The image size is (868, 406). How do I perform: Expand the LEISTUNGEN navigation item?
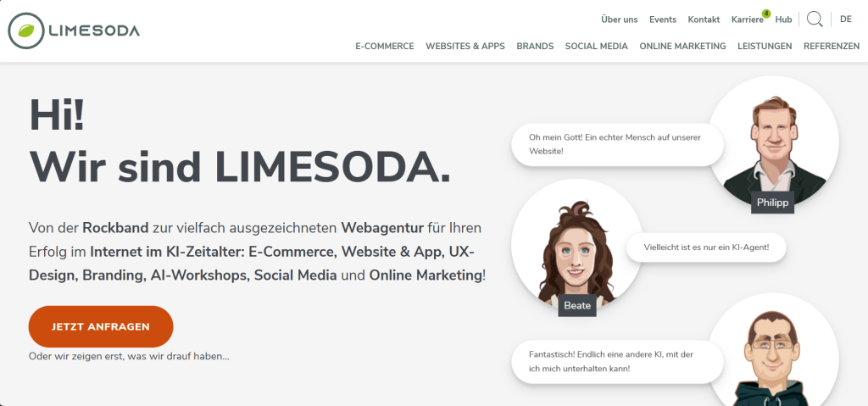point(765,47)
